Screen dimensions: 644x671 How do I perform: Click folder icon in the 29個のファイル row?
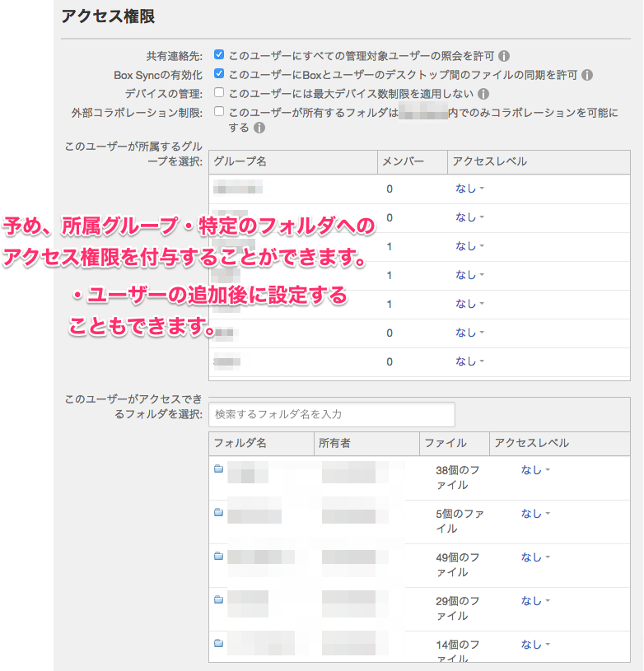tap(218, 600)
